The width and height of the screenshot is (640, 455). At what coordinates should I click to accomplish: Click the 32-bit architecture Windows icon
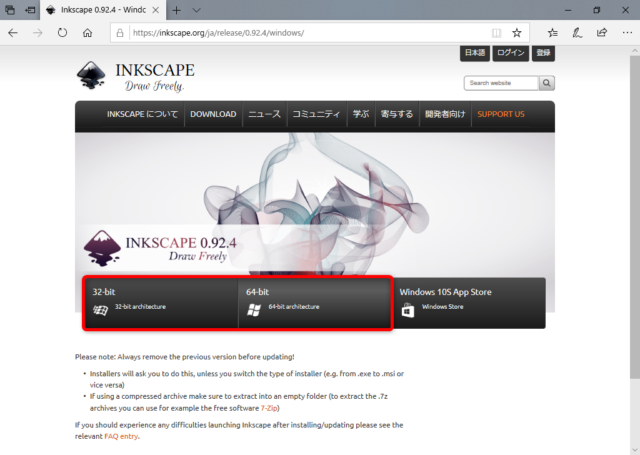pos(100,311)
